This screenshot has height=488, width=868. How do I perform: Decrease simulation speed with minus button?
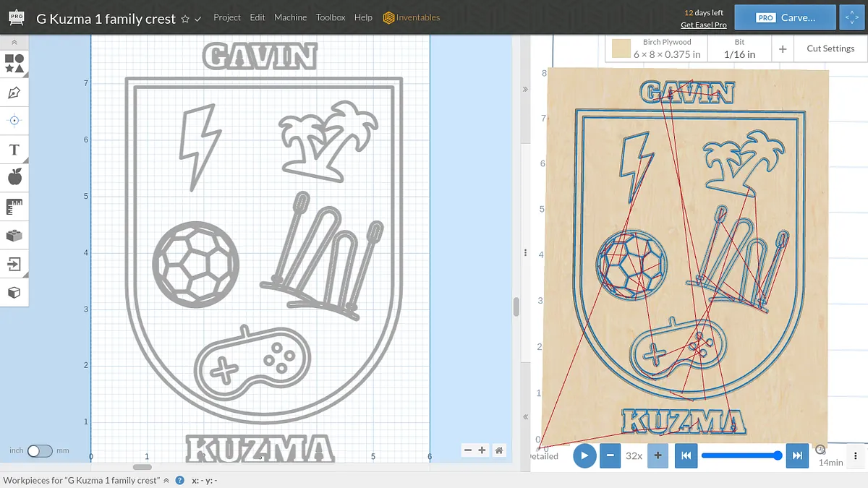pos(610,455)
